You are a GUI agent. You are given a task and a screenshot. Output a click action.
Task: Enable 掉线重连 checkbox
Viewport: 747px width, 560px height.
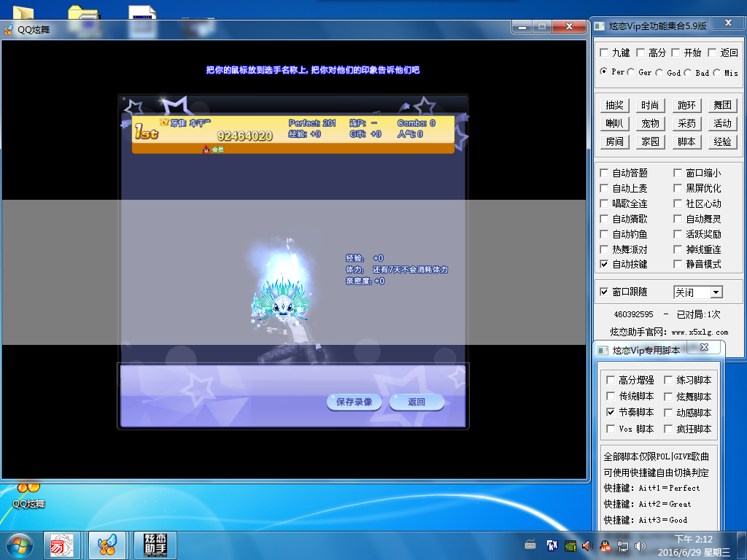click(678, 249)
